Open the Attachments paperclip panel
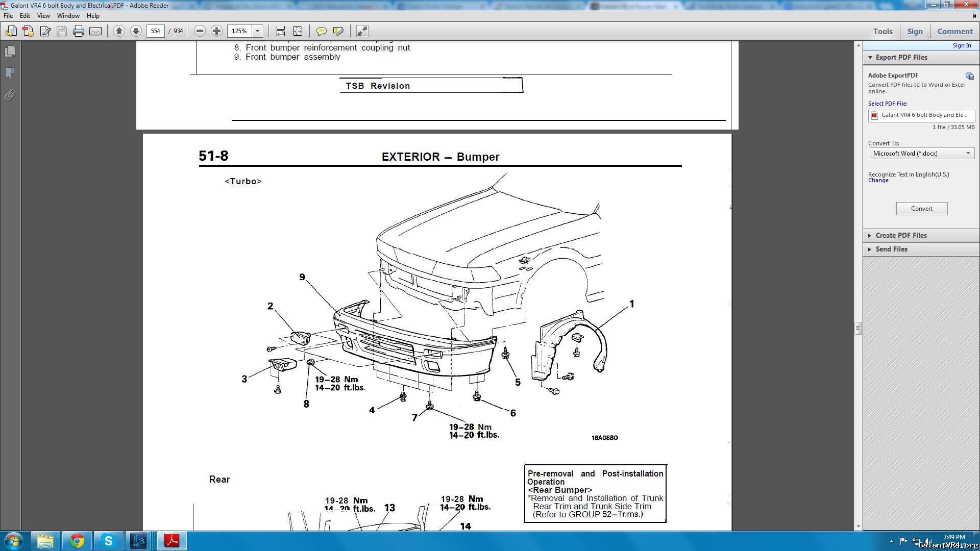 10,95
